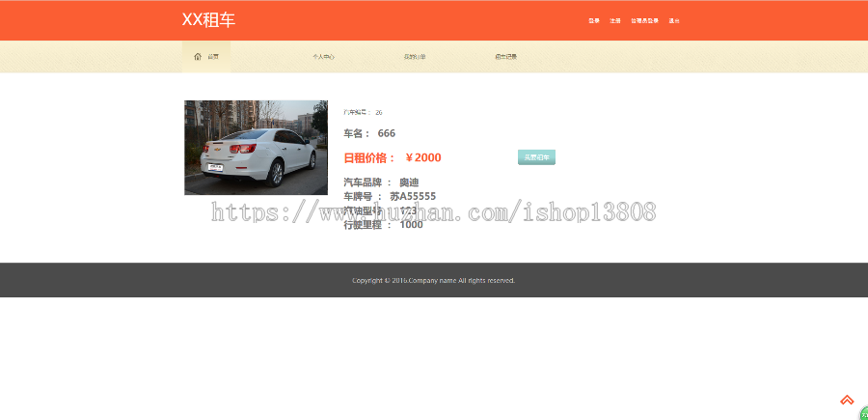
Task: Click the XX租车 site logo
Action: pos(208,20)
